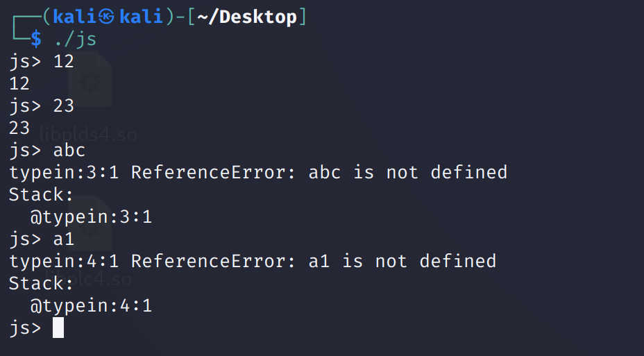Click the block cursor at the last js> prompt
This screenshot has width=644, height=356.
point(58,328)
